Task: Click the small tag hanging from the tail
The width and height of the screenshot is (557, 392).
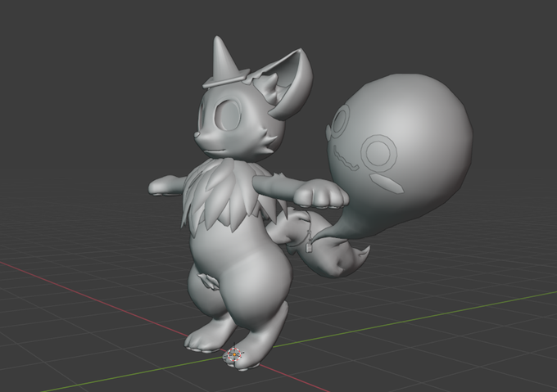Action: click(x=309, y=246)
